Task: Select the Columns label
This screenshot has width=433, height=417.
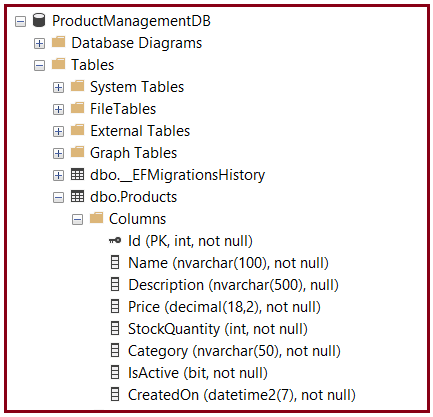Action: [137, 219]
